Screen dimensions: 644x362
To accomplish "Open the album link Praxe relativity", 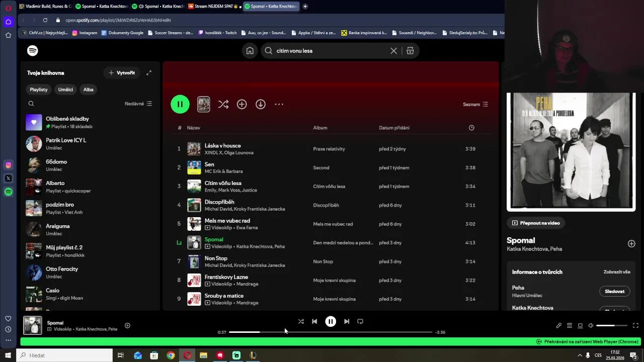I will click(329, 149).
